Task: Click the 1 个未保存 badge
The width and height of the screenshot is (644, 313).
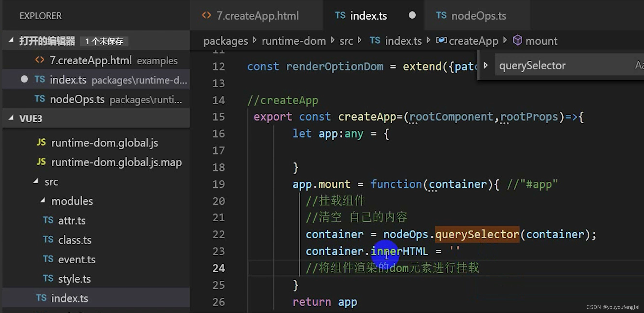Action: point(104,41)
